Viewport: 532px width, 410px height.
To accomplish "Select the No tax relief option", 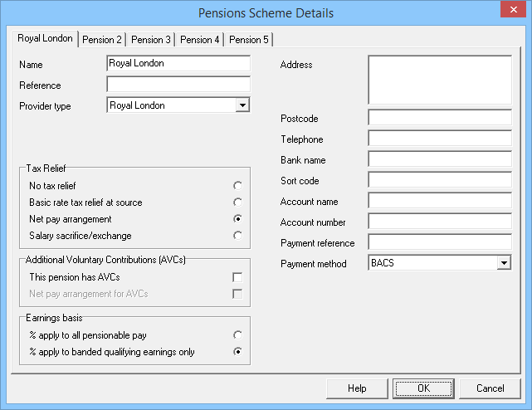I will click(238, 186).
